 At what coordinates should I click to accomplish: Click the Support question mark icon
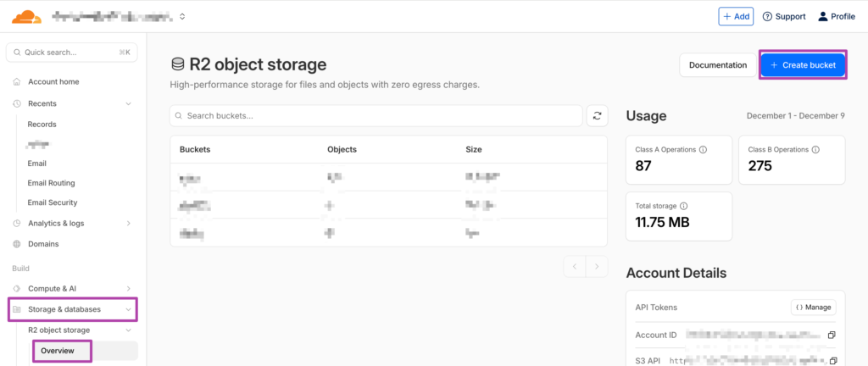point(767,17)
